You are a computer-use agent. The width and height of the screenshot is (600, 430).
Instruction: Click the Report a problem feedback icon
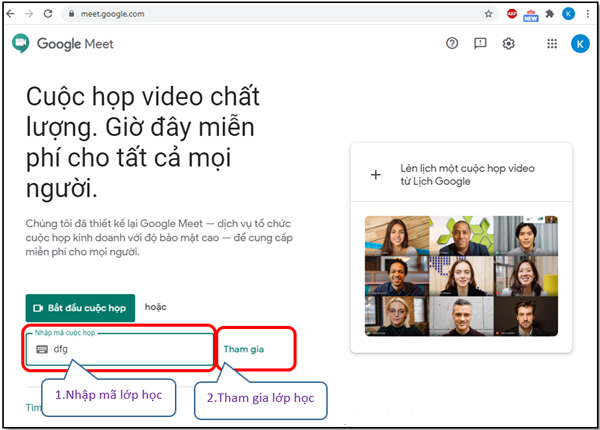tap(480, 44)
